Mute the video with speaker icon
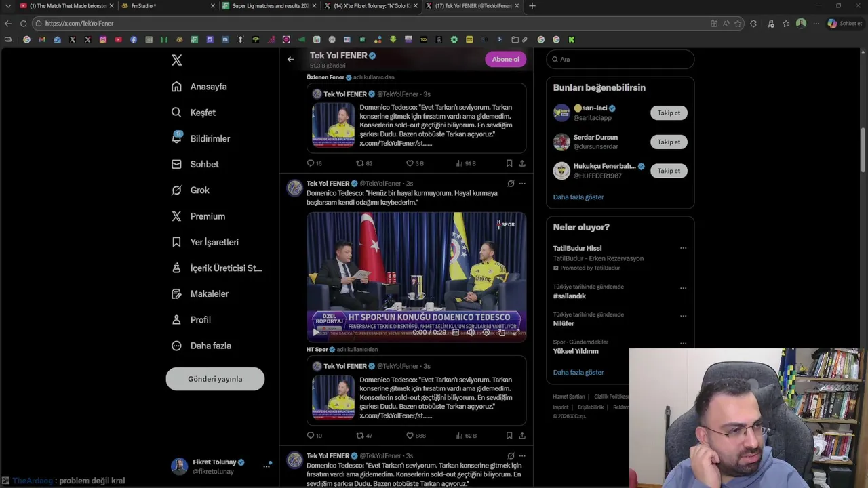The image size is (868, 488). click(x=471, y=333)
